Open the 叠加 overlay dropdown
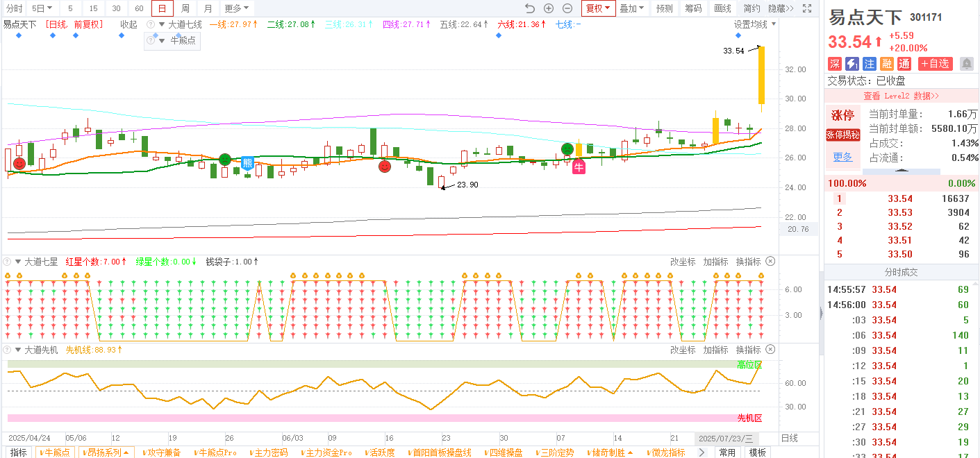The height and width of the screenshot is (458, 980). coord(632,8)
